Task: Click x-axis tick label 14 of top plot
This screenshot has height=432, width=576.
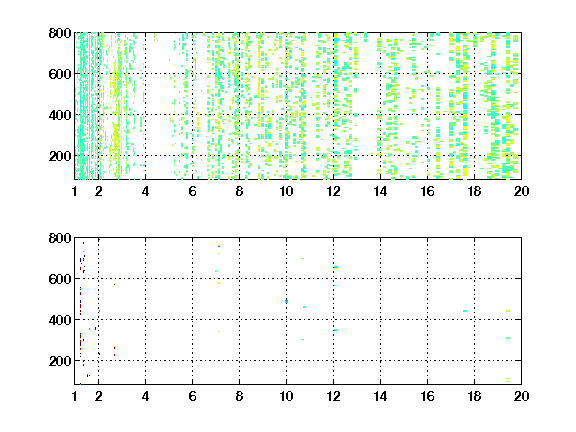Action: [380, 191]
